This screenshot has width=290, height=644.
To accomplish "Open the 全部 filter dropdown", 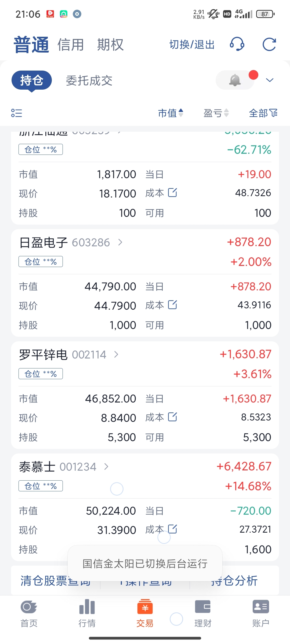I will click(263, 113).
